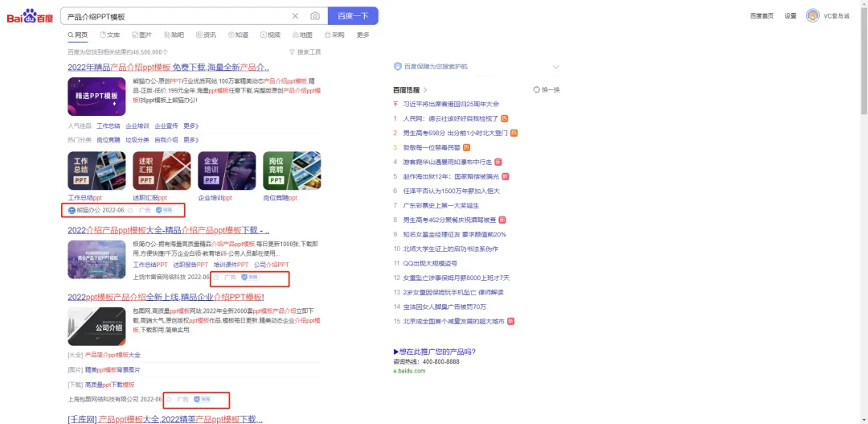Open the 培训课件PPT sublink
868x424 pixels.
pyautogui.click(x=231, y=265)
